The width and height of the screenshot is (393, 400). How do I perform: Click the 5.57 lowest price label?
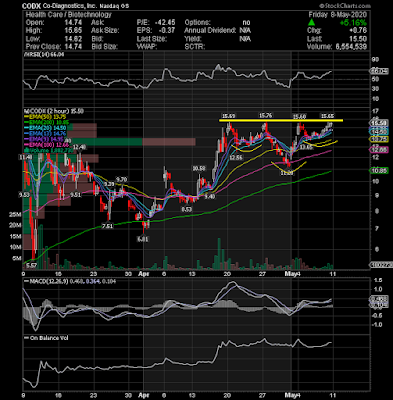click(31, 266)
